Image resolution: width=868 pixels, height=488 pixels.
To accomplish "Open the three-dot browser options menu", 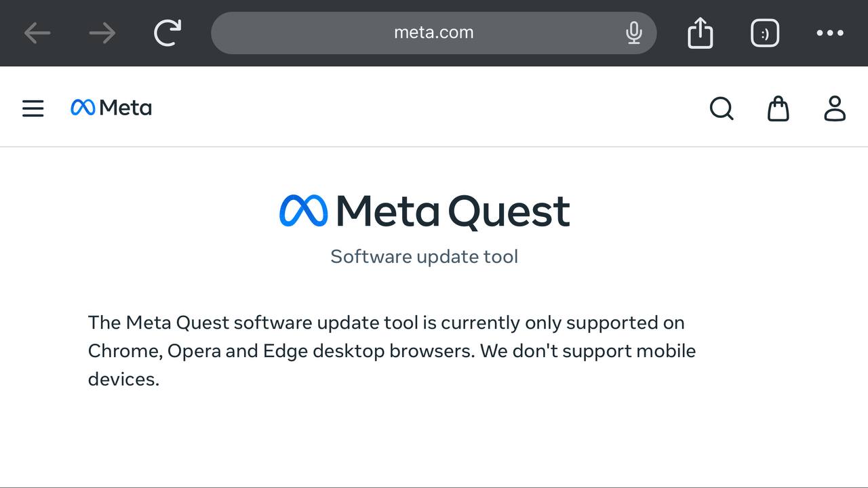I will pyautogui.click(x=830, y=33).
